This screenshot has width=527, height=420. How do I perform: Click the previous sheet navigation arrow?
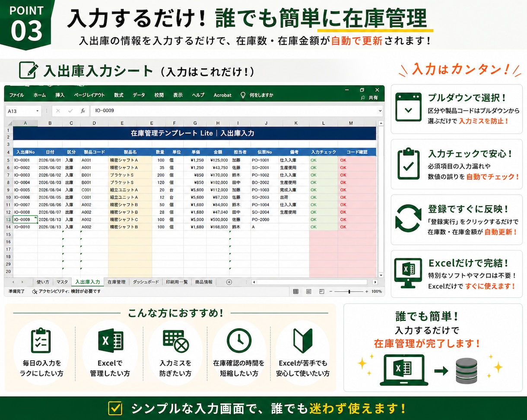click(13, 282)
